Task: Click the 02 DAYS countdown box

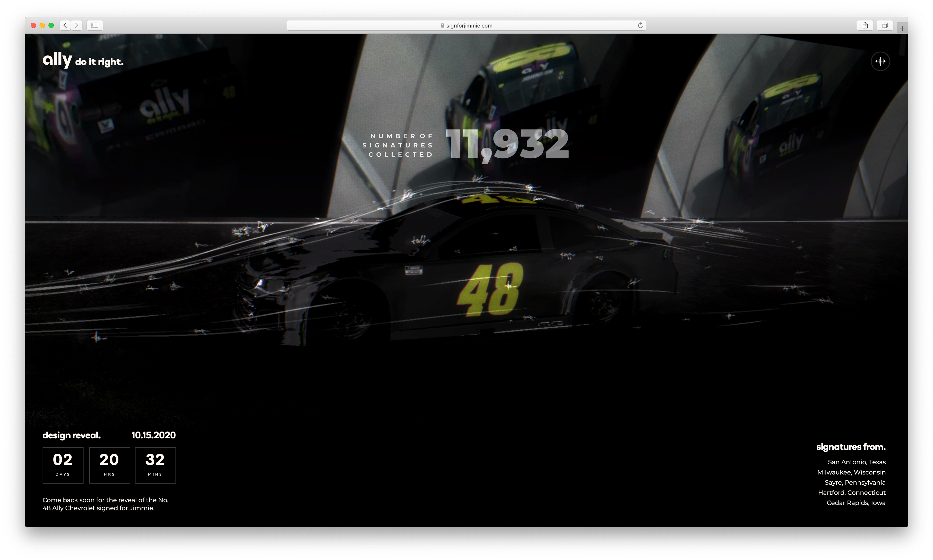Action: pos(63,465)
